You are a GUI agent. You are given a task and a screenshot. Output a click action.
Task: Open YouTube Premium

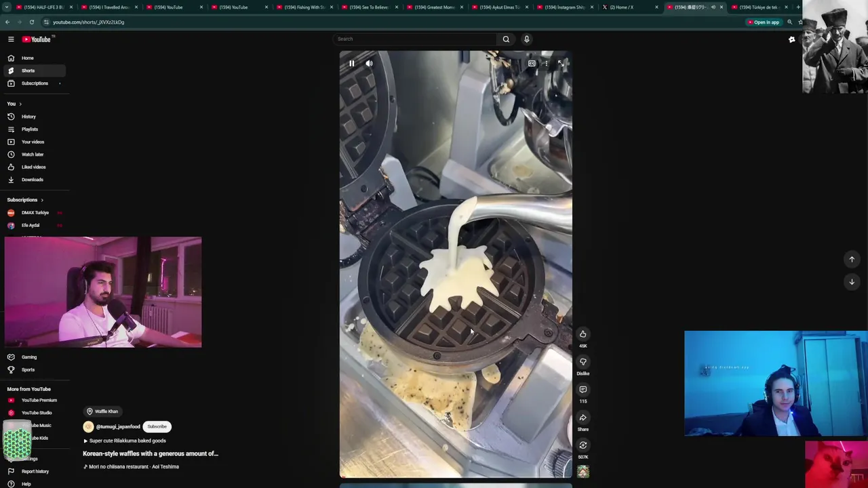coord(33,400)
